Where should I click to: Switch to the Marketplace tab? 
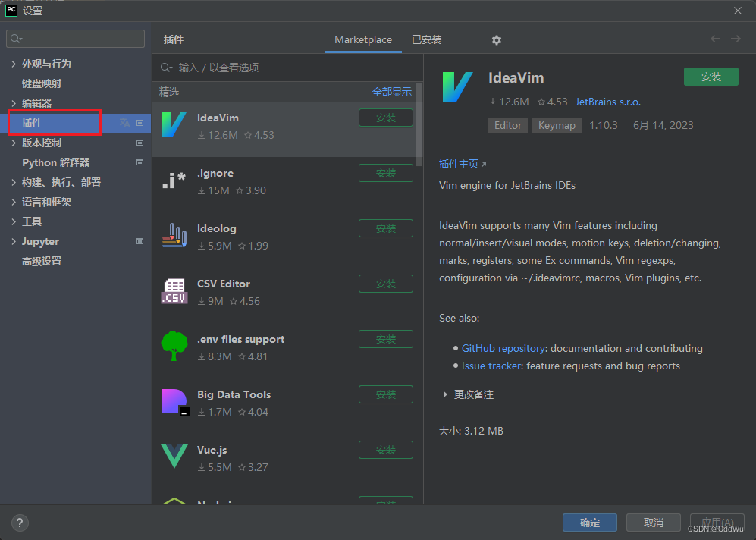pyautogui.click(x=363, y=40)
